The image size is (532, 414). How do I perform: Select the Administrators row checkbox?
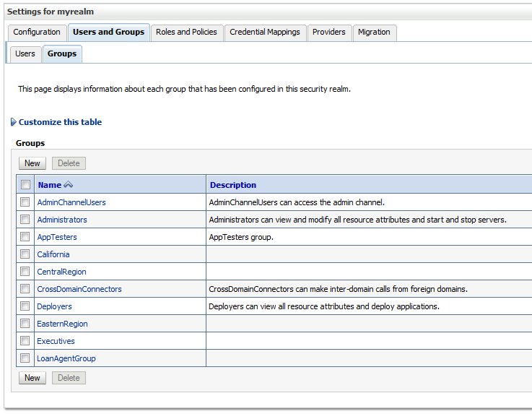[x=25, y=220]
